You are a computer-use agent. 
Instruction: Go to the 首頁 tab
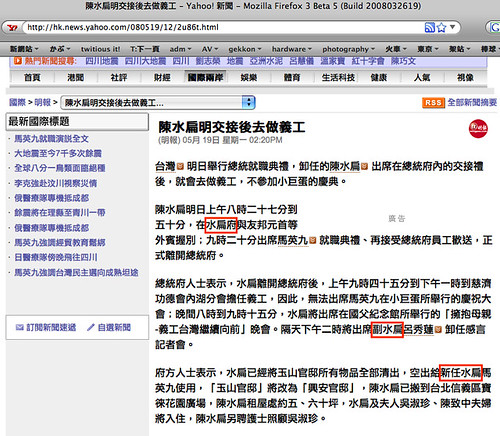pyautogui.click(x=32, y=77)
